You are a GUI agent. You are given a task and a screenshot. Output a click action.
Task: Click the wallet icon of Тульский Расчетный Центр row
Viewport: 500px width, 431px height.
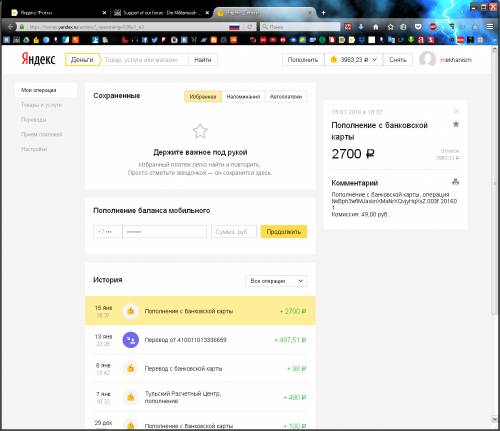(x=131, y=397)
